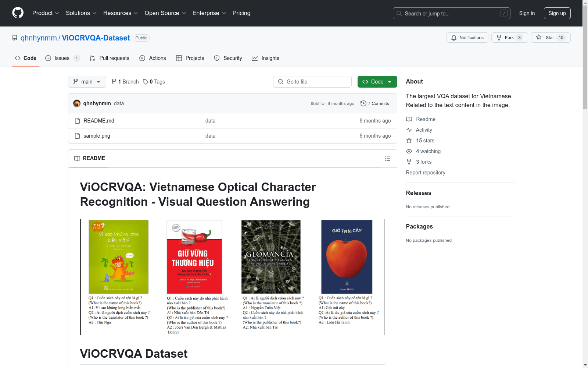Click the Notifications button
588x368 pixels.
click(467, 38)
